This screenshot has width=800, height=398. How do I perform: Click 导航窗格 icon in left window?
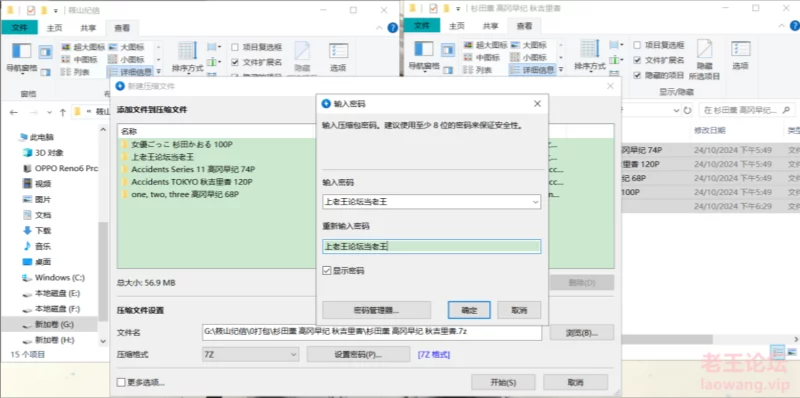[21, 58]
